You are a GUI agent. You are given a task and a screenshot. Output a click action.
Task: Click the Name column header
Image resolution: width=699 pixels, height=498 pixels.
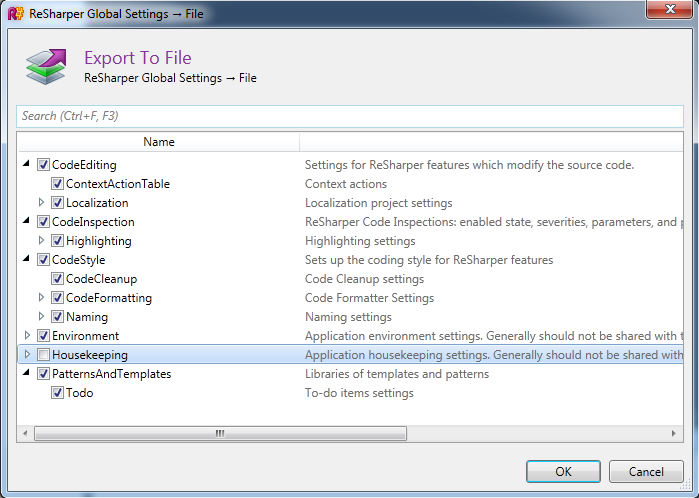(x=159, y=142)
